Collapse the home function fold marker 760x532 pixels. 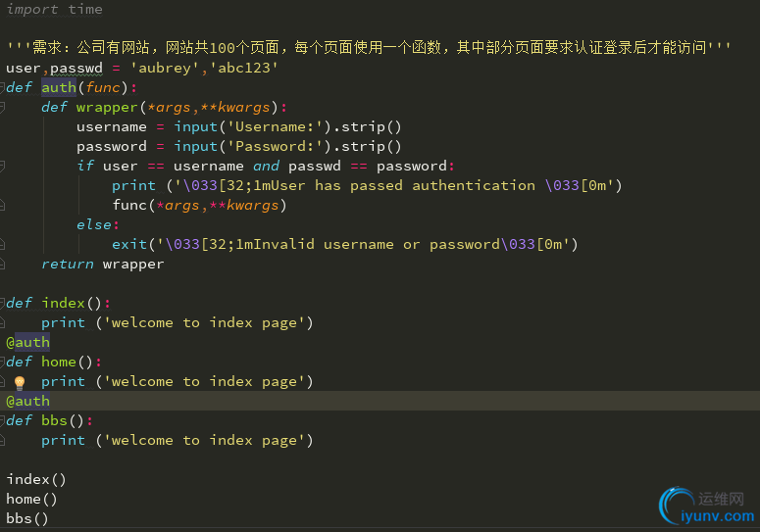click(x=3, y=363)
